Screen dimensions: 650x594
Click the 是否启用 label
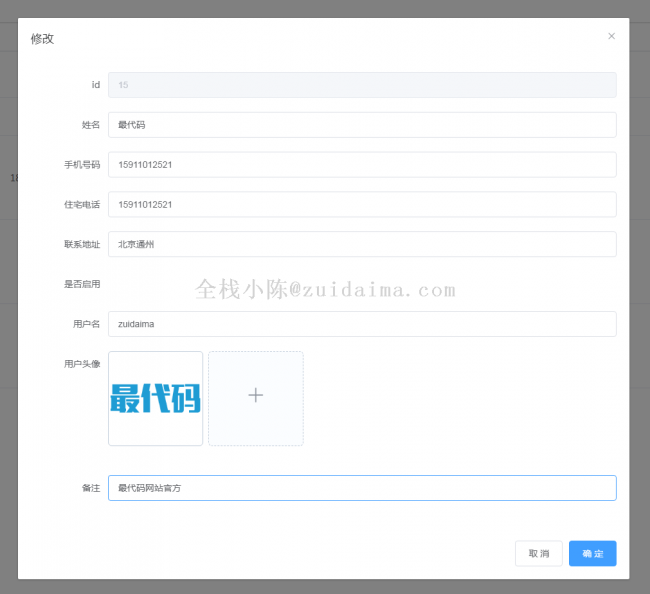pyautogui.click(x=82, y=284)
